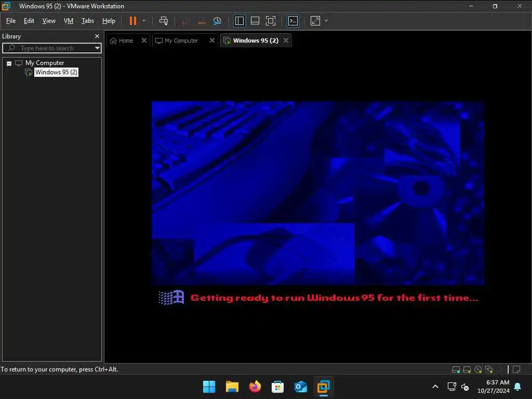Image resolution: width=532 pixels, height=399 pixels.
Task: Open the Snapshot Manager clock icon
Action: coord(217,21)
